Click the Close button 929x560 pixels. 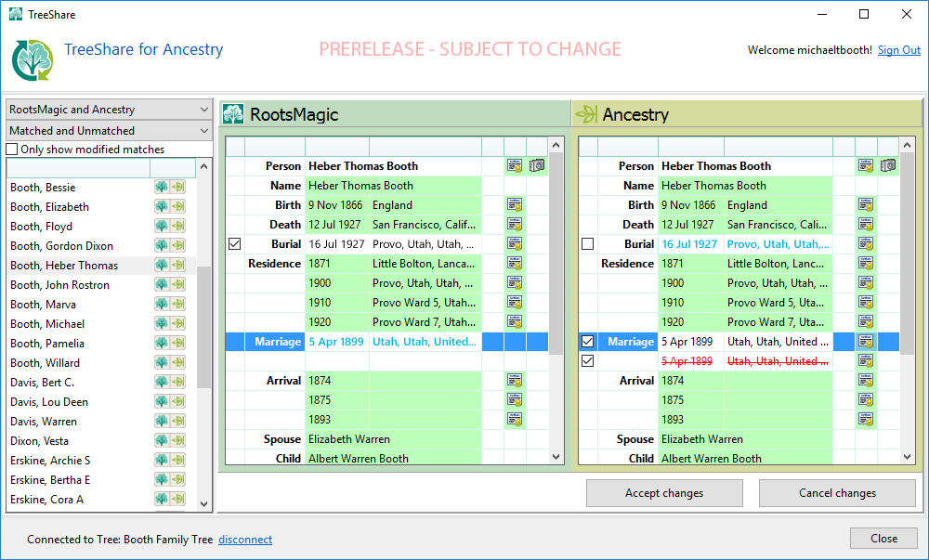point(884,539)
